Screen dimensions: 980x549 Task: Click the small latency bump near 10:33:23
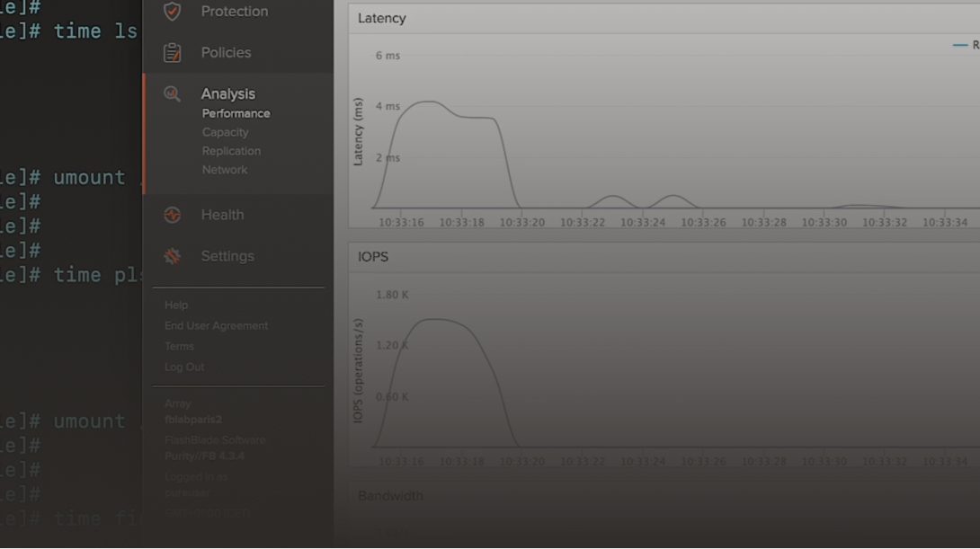[x=613, y=196]
